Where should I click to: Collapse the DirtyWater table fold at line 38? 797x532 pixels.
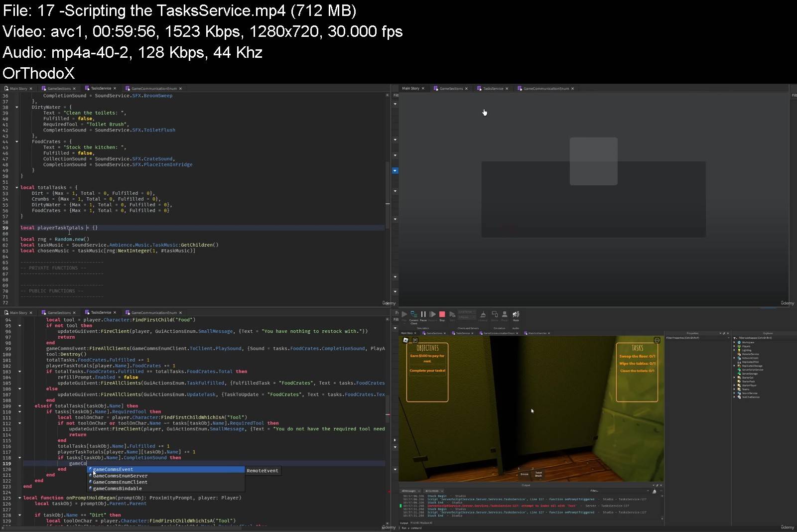17,107
